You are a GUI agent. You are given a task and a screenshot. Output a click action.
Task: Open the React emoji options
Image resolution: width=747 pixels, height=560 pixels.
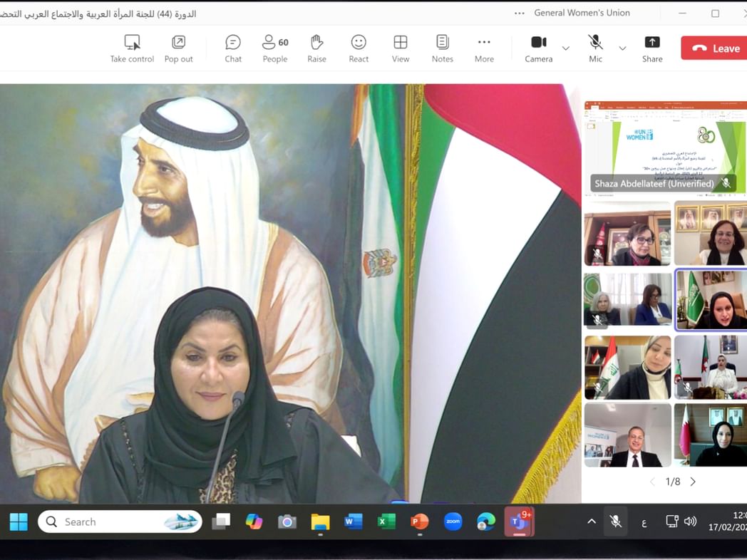coord(359,48)
